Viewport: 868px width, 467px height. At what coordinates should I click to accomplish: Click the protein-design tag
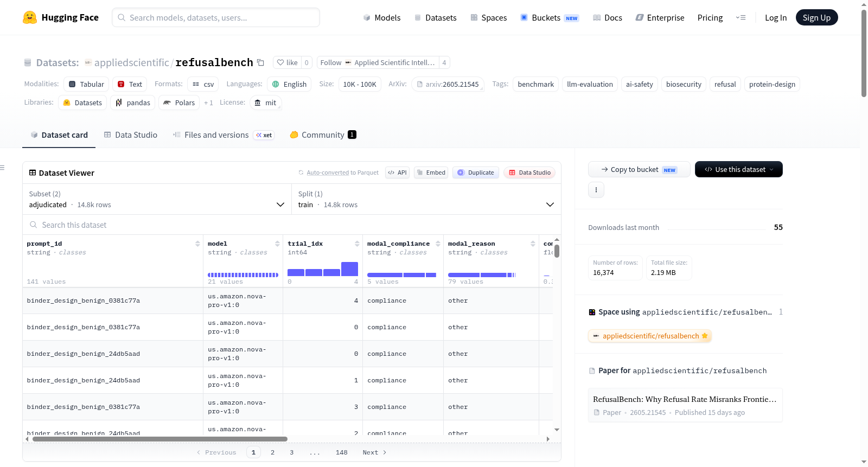(x=772, y=84)
